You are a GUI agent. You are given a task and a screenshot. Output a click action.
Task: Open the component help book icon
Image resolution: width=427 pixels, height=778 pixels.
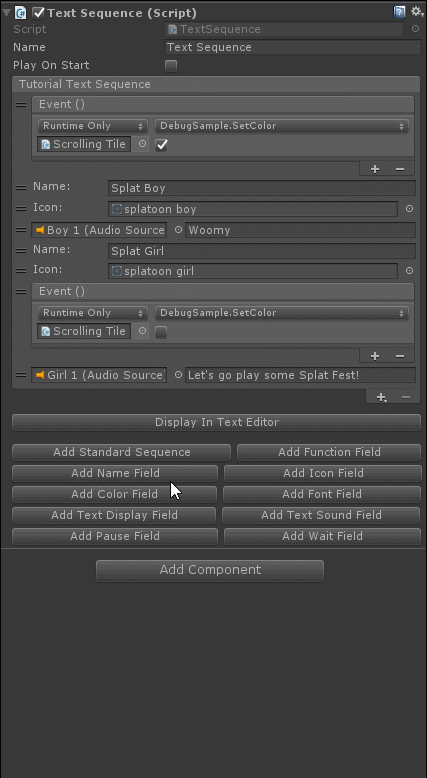click(x=399, y=12)
